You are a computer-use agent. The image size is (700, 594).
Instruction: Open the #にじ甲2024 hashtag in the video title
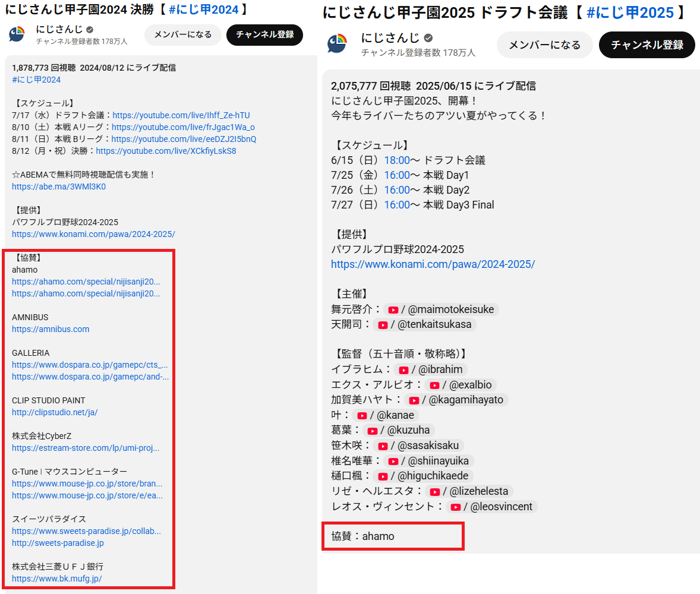point(204,10)
